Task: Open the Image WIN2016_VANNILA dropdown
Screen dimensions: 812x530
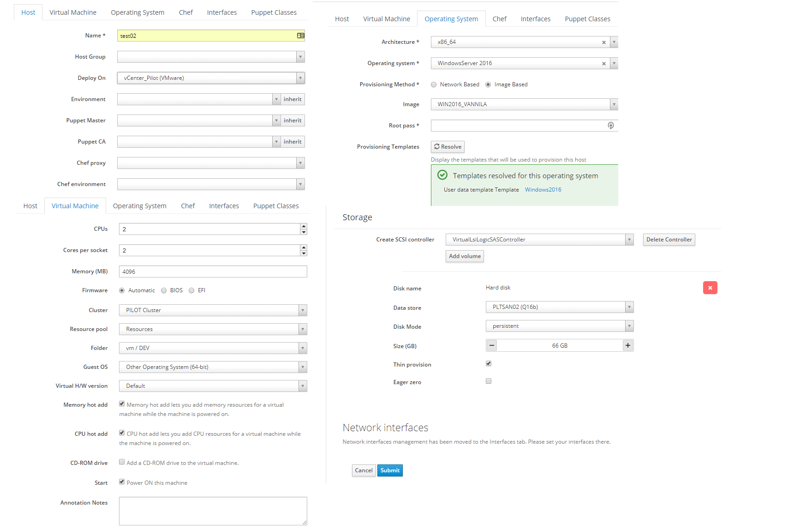Action: [x=524, y=104]
